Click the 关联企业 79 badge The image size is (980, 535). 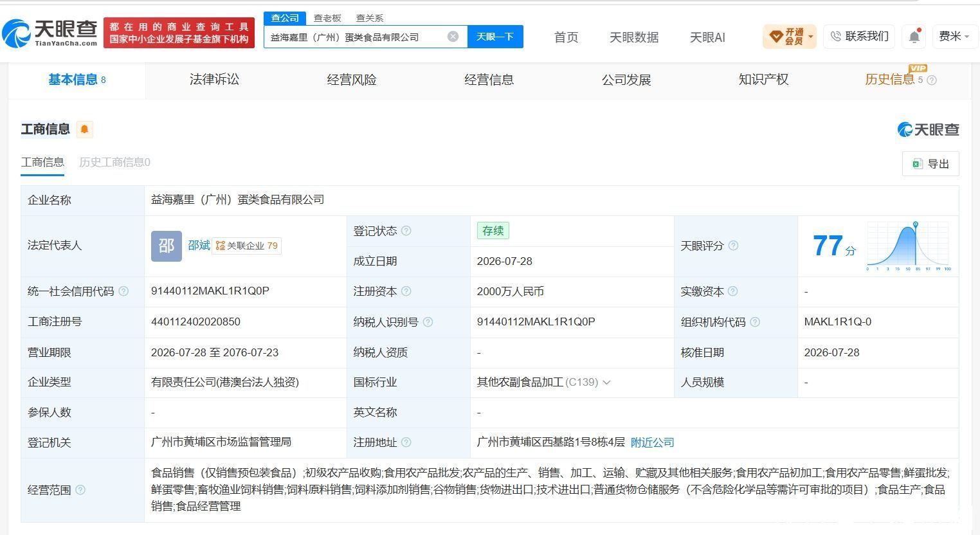tap(246, 246)
